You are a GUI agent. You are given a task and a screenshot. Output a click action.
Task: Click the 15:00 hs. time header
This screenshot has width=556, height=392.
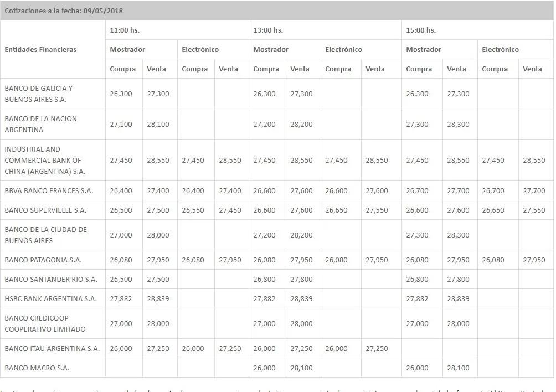pyautogui.click(x=420, y=30)
